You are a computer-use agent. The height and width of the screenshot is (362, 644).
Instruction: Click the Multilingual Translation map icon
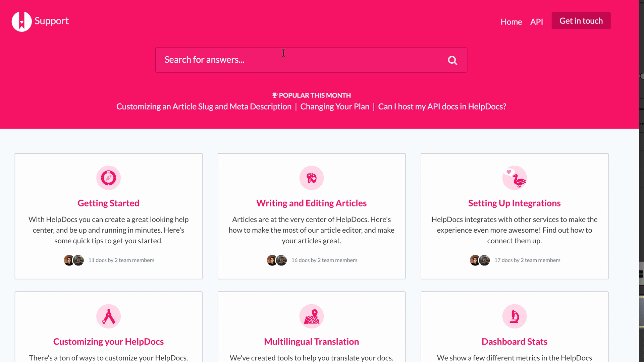point(311,316)
